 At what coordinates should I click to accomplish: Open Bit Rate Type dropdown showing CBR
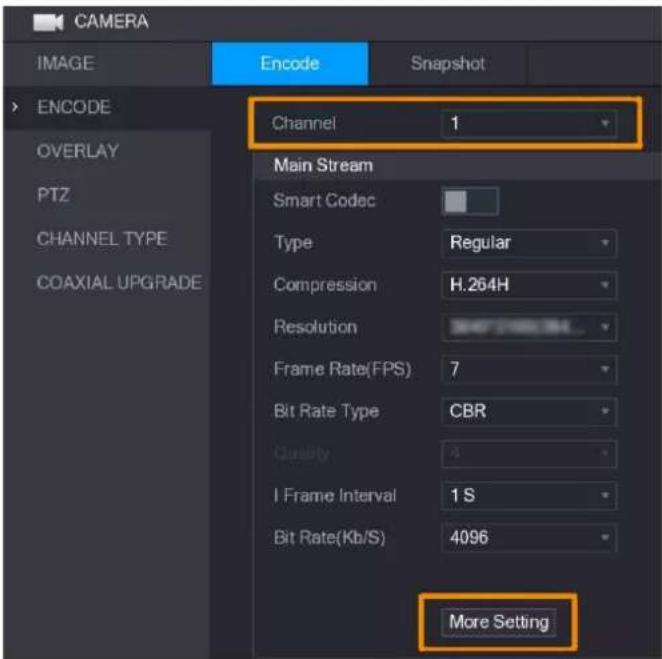[x=529, y=411]
